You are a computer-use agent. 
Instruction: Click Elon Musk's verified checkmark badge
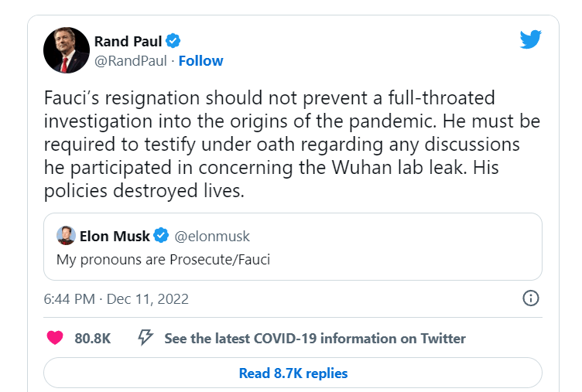coord(162,236)
